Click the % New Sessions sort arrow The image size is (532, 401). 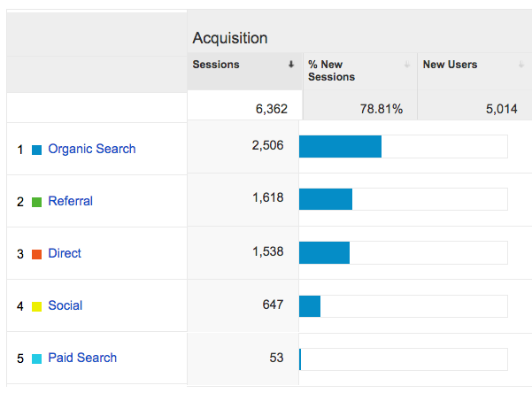406,65
